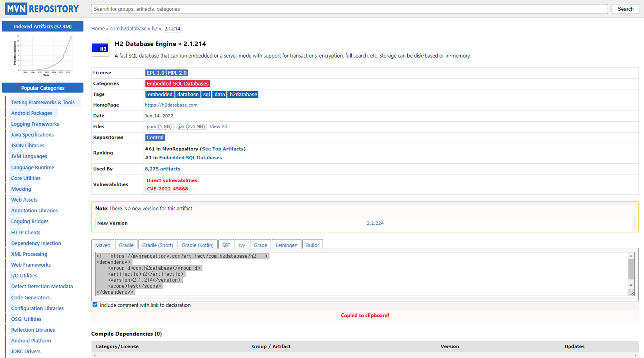Click the sql tag
This screenshot has width=644, height=358.
pos(206,94)
